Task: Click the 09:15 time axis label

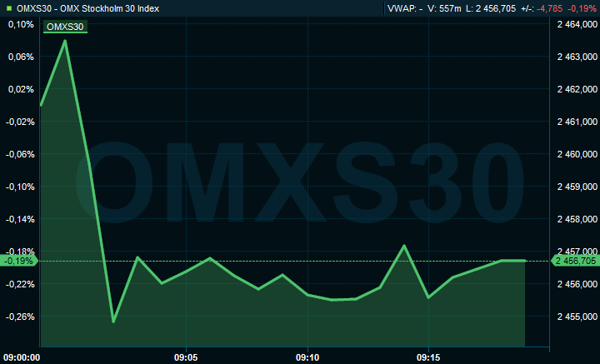Action: 428,358
